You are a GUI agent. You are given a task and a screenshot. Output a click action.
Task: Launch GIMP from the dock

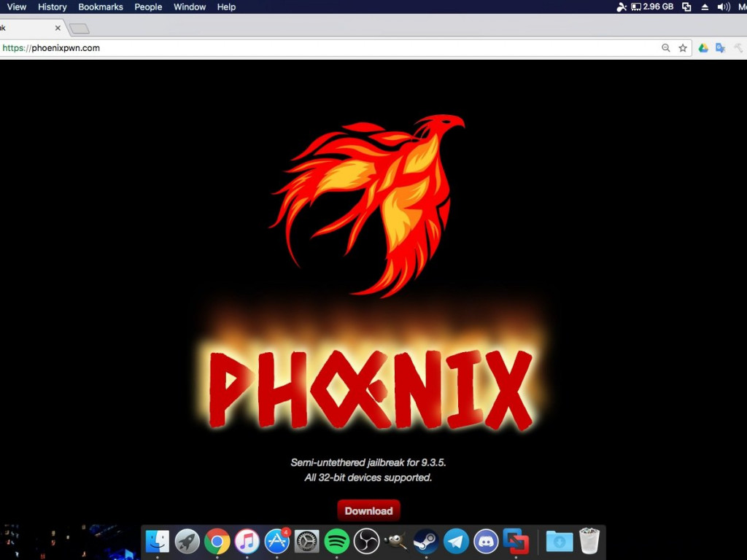(x=396, y=541)
